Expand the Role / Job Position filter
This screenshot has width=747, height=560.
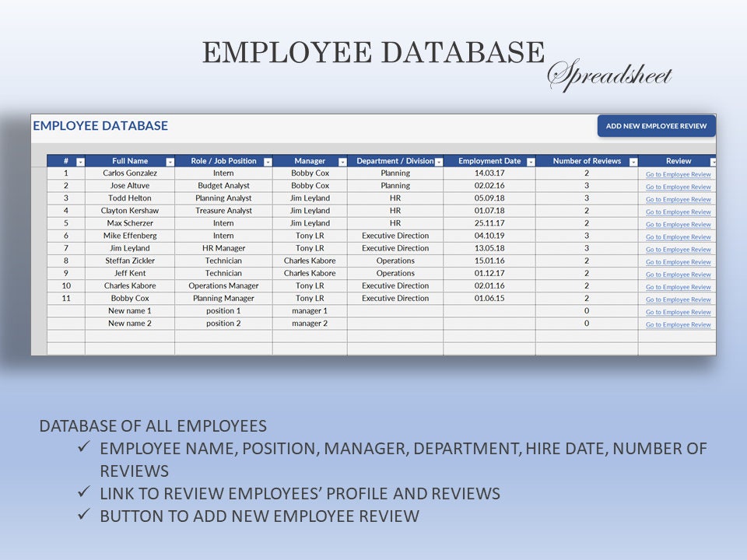pos(268,163)
